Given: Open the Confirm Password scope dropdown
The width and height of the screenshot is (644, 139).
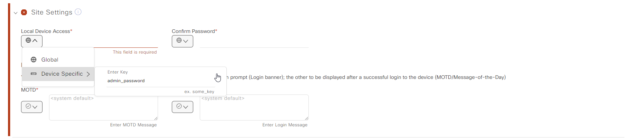Looking at the screenshot, I should 182,41.
